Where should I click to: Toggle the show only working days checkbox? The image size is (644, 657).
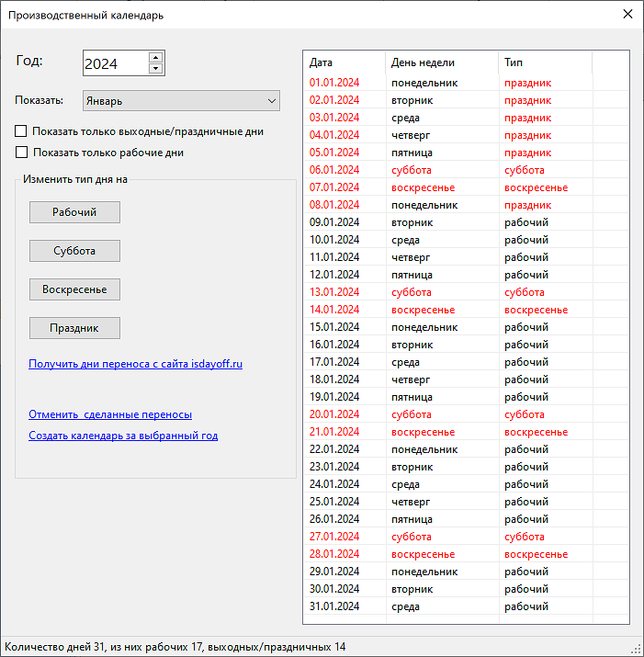pos(21,153)
